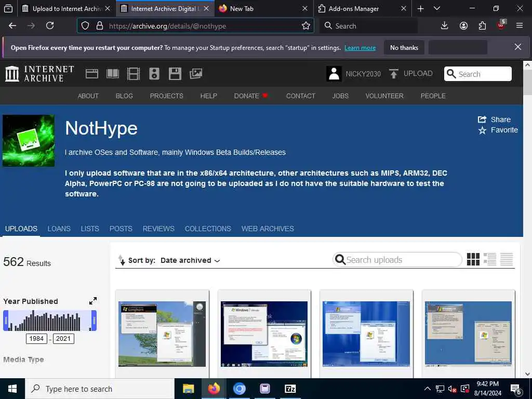Open Firefox application menu
Screen dimensions: 532x399
click(520, 25)
